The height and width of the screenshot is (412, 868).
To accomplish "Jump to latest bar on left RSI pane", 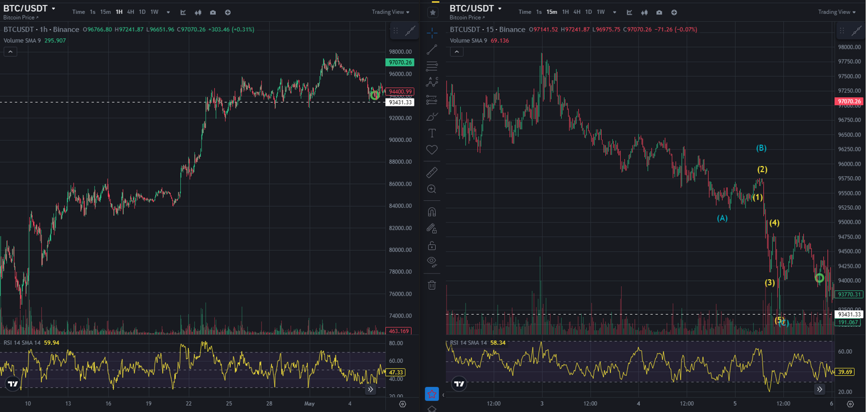I will click(370, 389).
